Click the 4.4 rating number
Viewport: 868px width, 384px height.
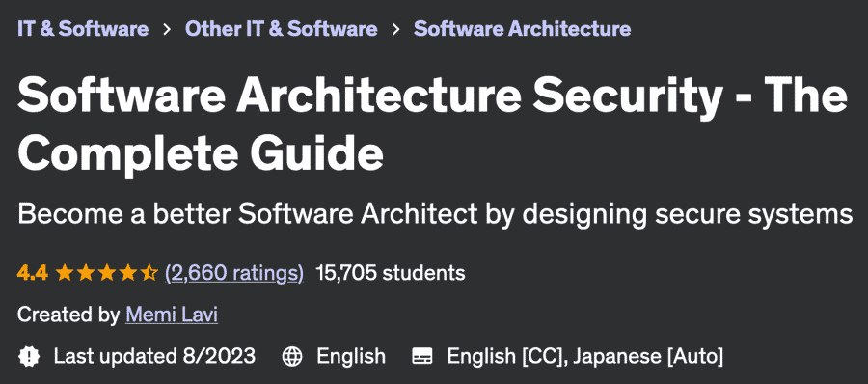[x=33, y=273]
